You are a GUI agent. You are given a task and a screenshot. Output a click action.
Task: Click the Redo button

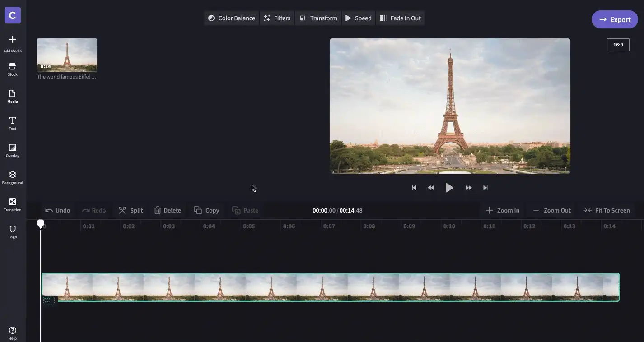(x=94, y=210)
